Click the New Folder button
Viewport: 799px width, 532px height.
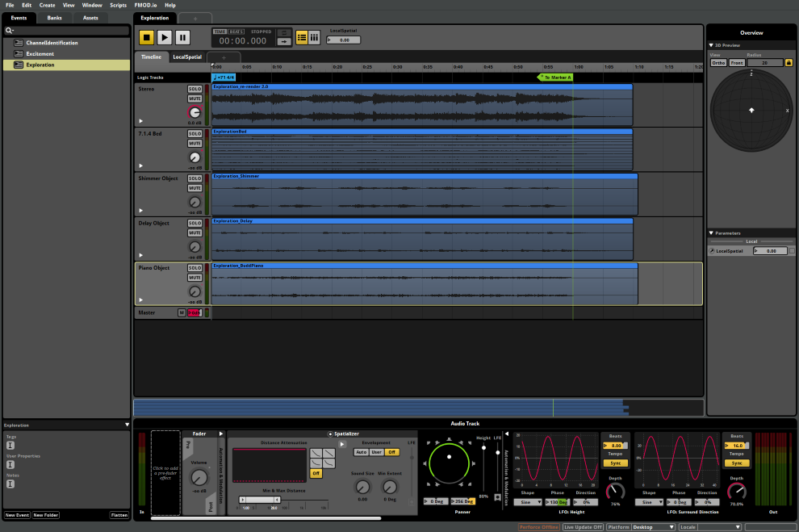click(46, 515)
